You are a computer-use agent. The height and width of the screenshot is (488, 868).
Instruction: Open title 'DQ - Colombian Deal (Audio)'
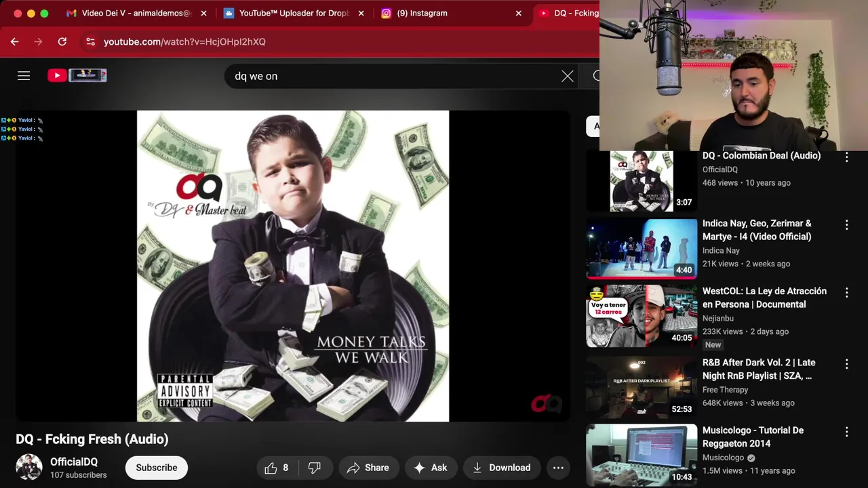coord(762,156)
